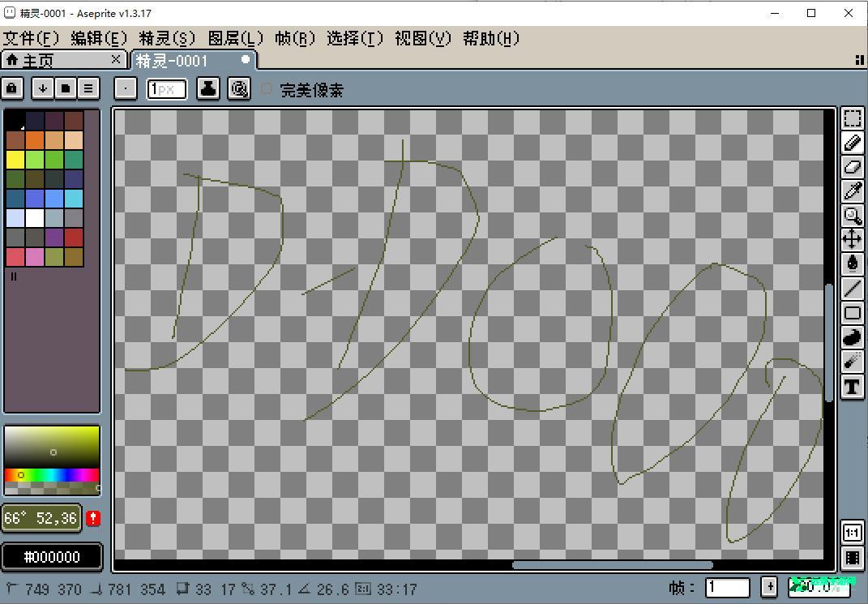The height and width of the screenshot is (604, 868).
Task: Open the 编辑(E) menu
Action: pyautogui.click(x=99, y=38)
